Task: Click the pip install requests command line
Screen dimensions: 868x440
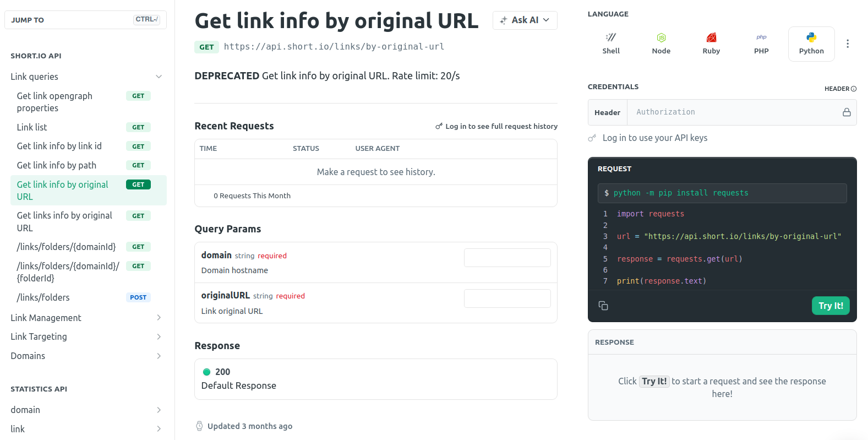Action: click(722, 193)
